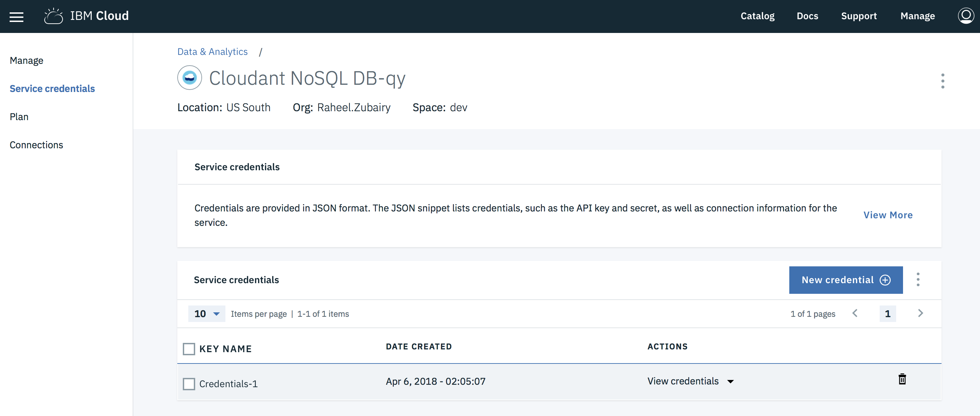Select Plan in the left sidebar
This screenshot has width=980, height=416.
tap(19, 117)
